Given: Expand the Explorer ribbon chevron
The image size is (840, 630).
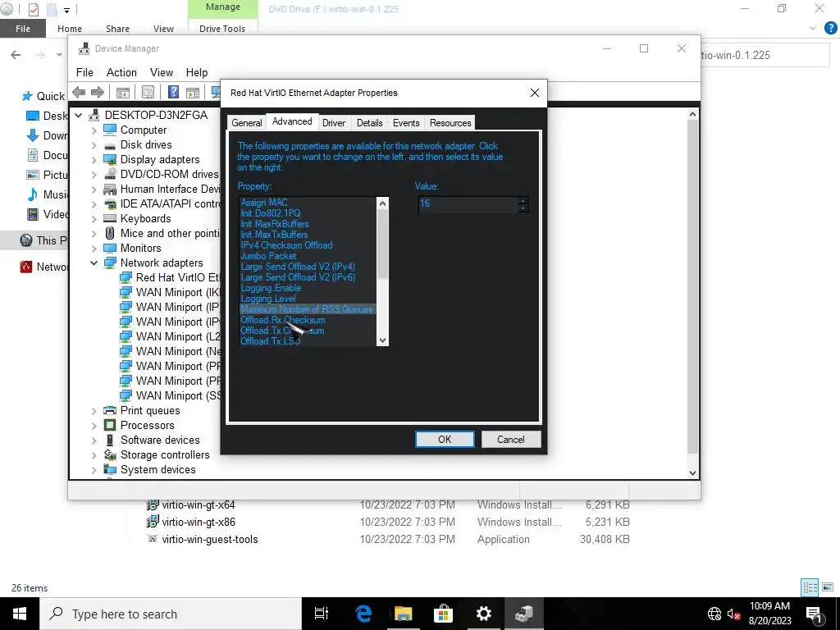Looking at the screenshot, I should pos(813,28).
